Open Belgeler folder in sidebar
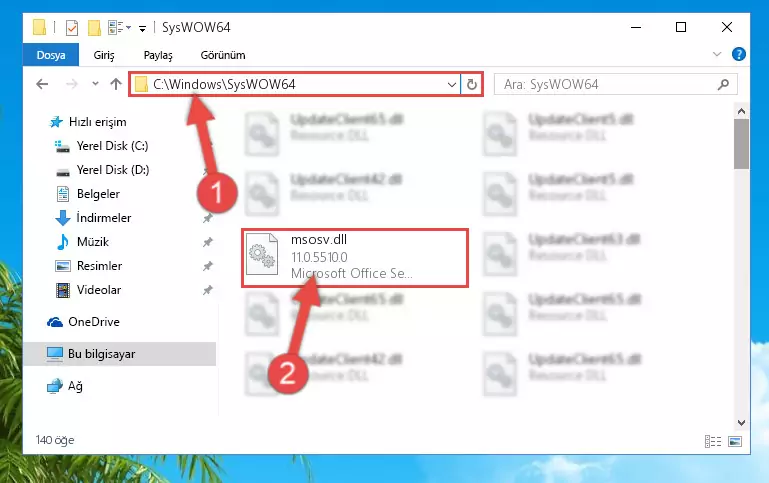 (98, 194)
